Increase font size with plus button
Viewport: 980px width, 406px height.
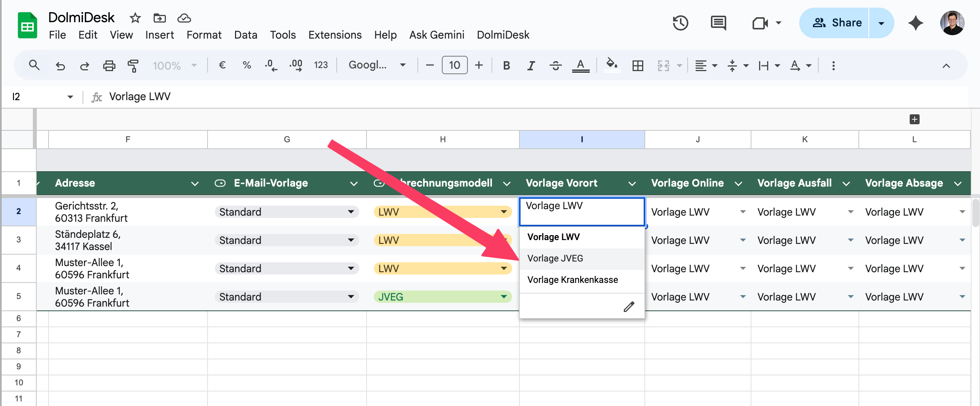[x=479, y=65]
